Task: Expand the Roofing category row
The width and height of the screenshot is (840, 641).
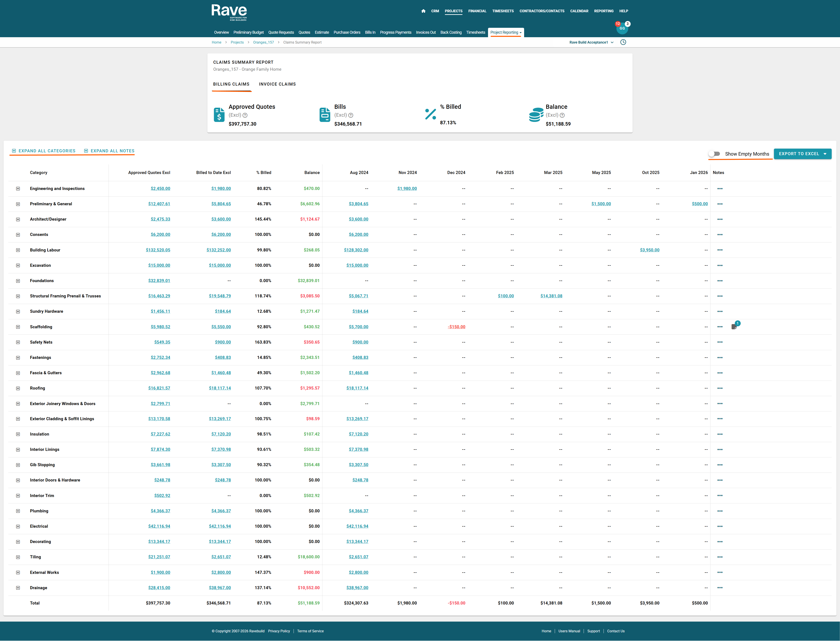Action: [18, 388]
